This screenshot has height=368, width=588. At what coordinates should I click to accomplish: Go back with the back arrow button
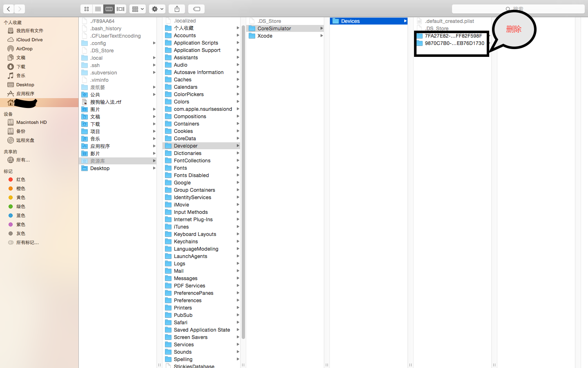click(8, 9)
